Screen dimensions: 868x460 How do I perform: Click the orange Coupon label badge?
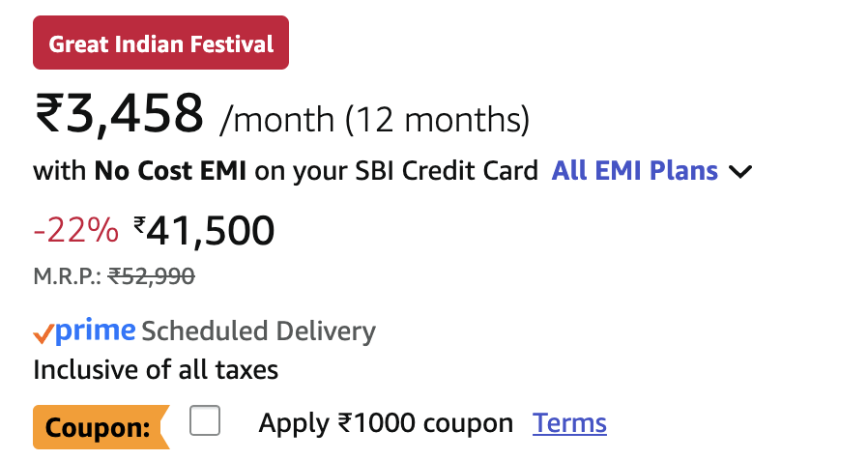[x=97, y=427]
